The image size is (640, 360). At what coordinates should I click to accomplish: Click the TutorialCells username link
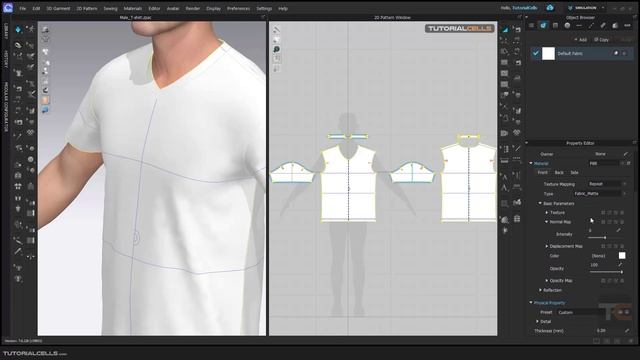[525, 8]
